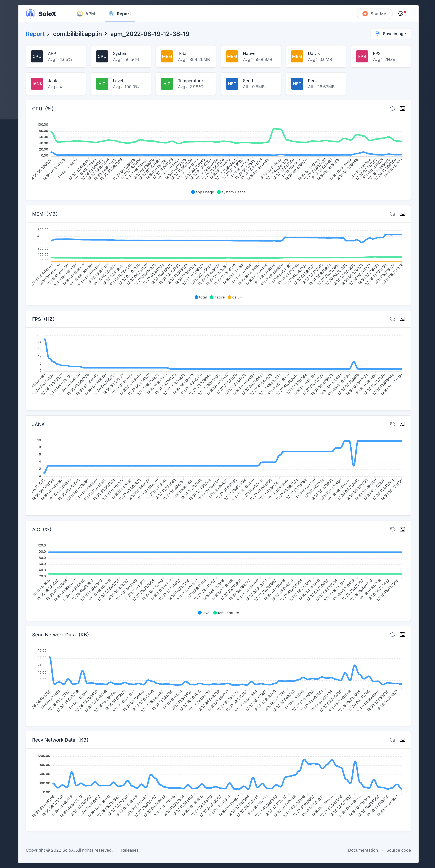Download FPS chart image icon

tap(402, 319)
